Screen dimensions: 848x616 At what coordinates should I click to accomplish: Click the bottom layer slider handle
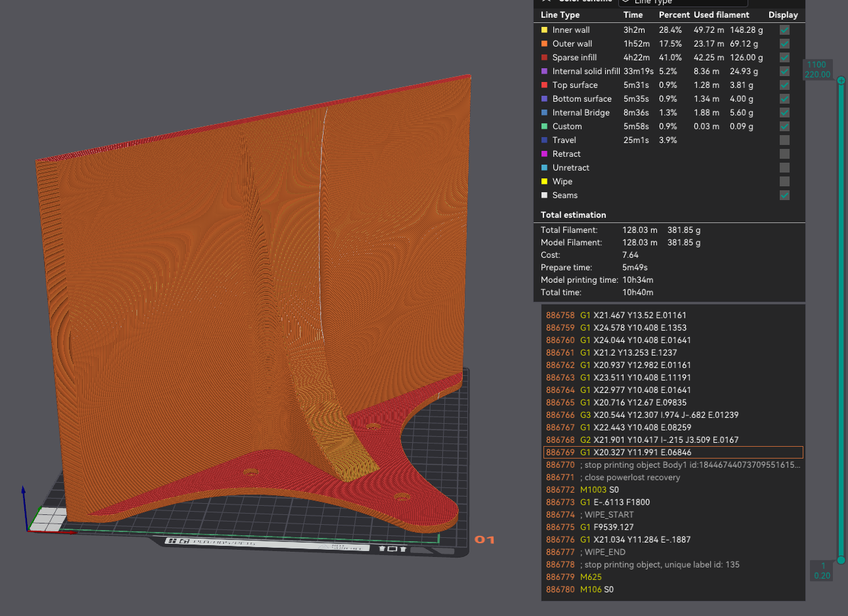(841, 560)
